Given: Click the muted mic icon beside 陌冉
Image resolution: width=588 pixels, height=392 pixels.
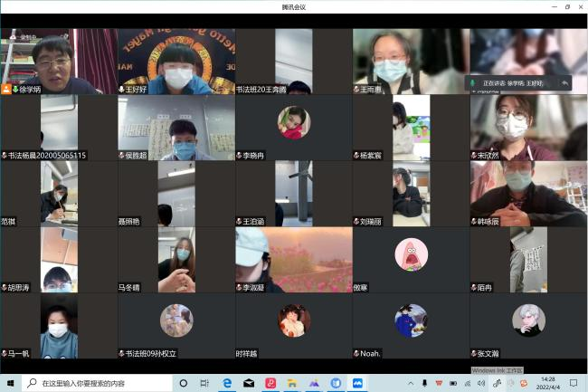Looking at the screenshot, I should [474, 287].
